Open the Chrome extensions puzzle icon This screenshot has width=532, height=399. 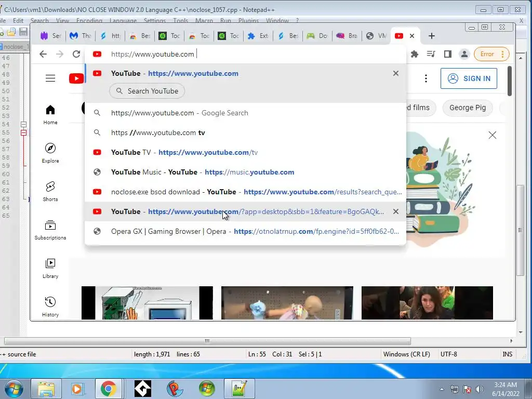pos(414,54)
